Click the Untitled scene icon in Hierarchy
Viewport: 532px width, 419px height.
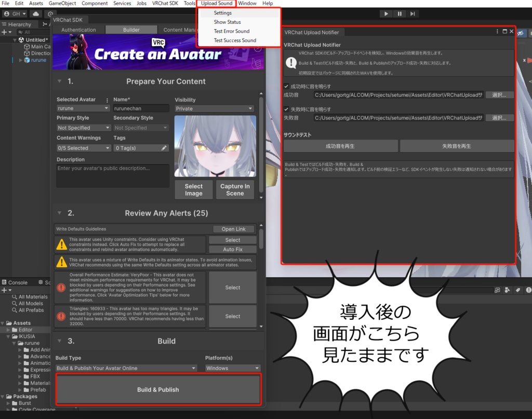pos(21,39)
